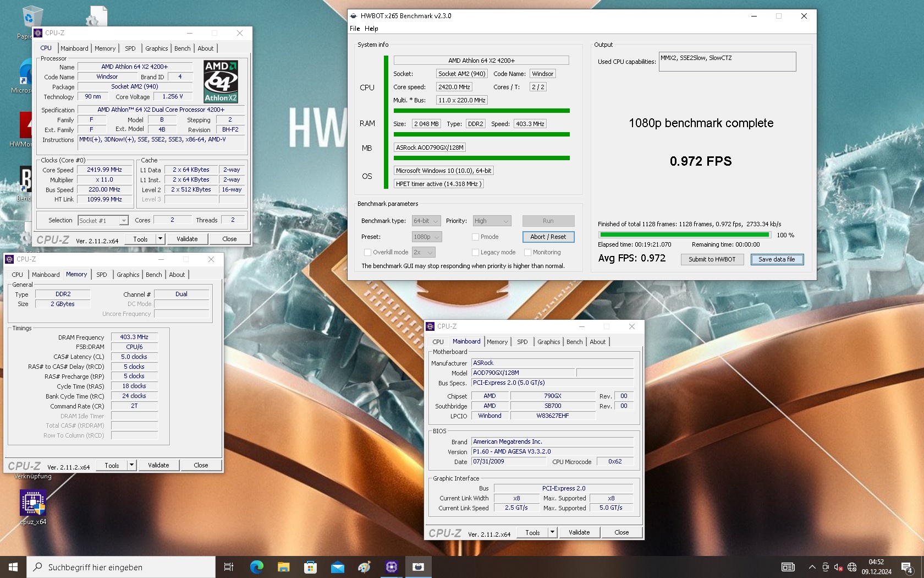Click the DRAM Frequency 403.3 MHz value
The height and width of the screenshot is (578, 924).
(134, 337)
